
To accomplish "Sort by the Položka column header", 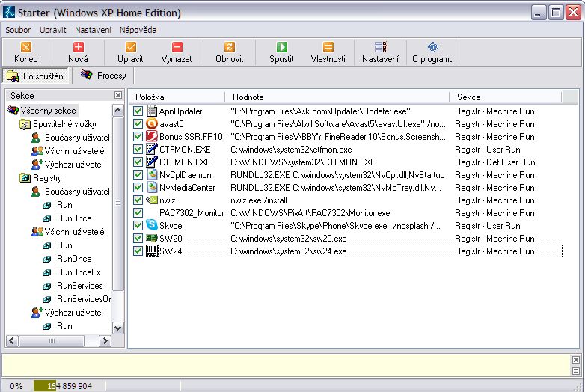I will coord(177,97).
